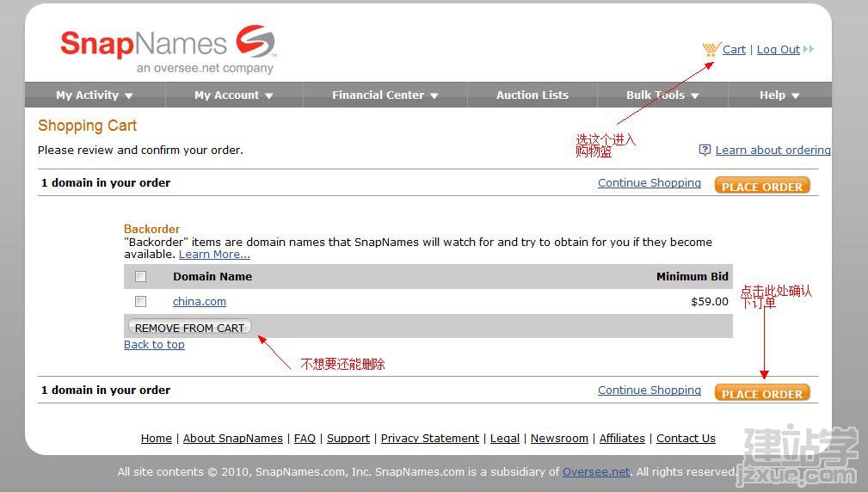Open the Newsroom footer link
Screen dimensions: 868x492
(559, 439)
